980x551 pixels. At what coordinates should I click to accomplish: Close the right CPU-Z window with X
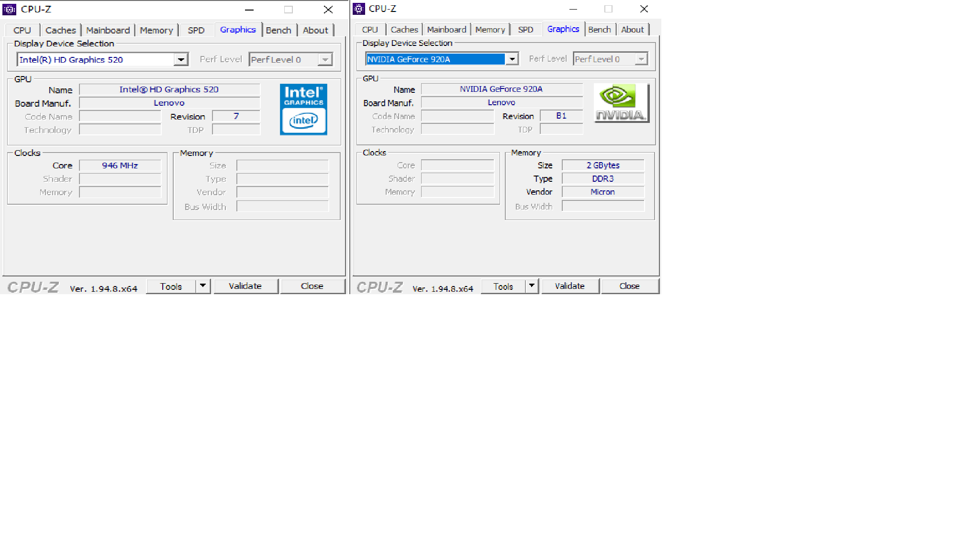pos(644,9)
